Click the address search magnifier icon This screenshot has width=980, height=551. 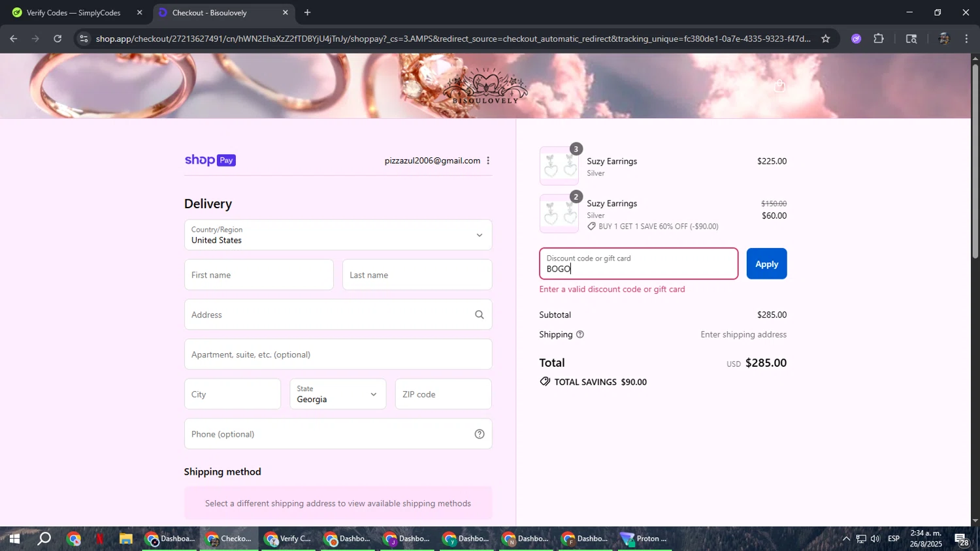[480, 315]
